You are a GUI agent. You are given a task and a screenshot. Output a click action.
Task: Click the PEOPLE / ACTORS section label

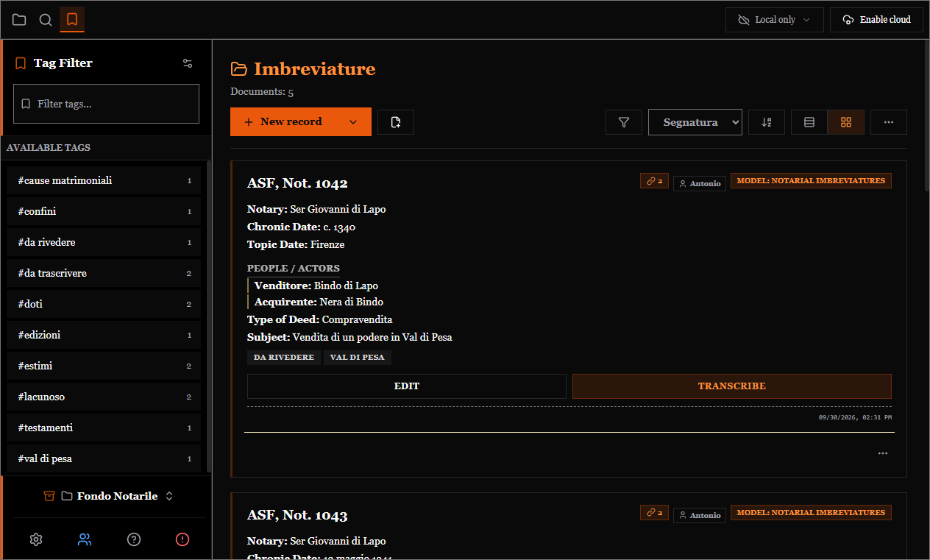coord(294,269)
